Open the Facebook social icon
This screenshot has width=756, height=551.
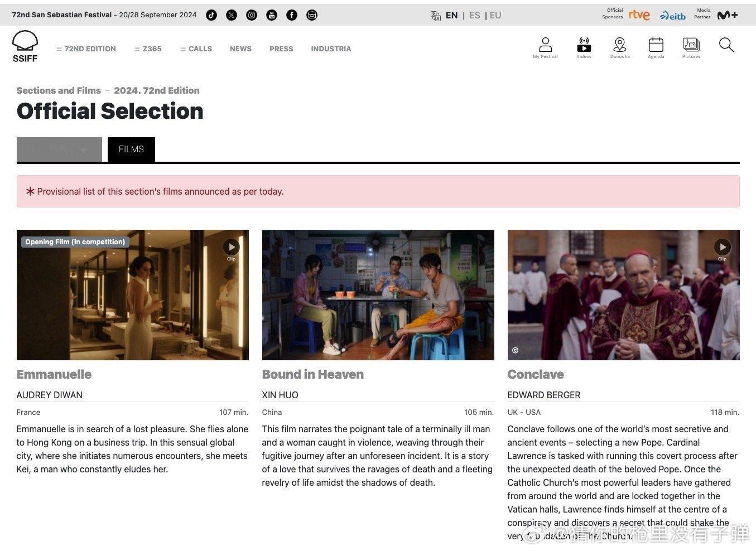[x=292, y=15]
